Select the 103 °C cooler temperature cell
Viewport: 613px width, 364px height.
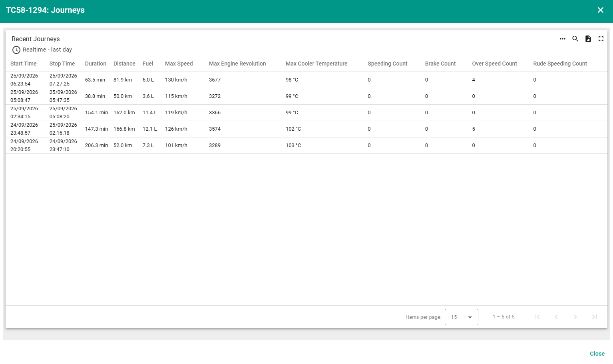pos(293,145)
